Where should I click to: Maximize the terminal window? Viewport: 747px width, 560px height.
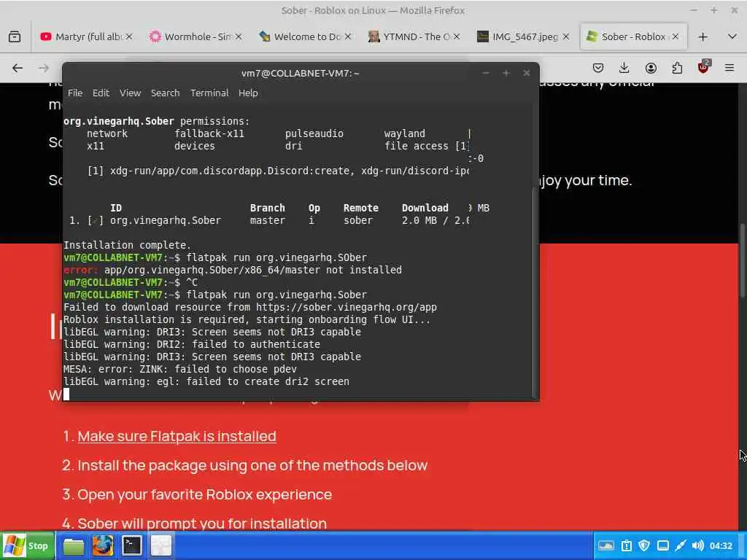click(506, 73)
